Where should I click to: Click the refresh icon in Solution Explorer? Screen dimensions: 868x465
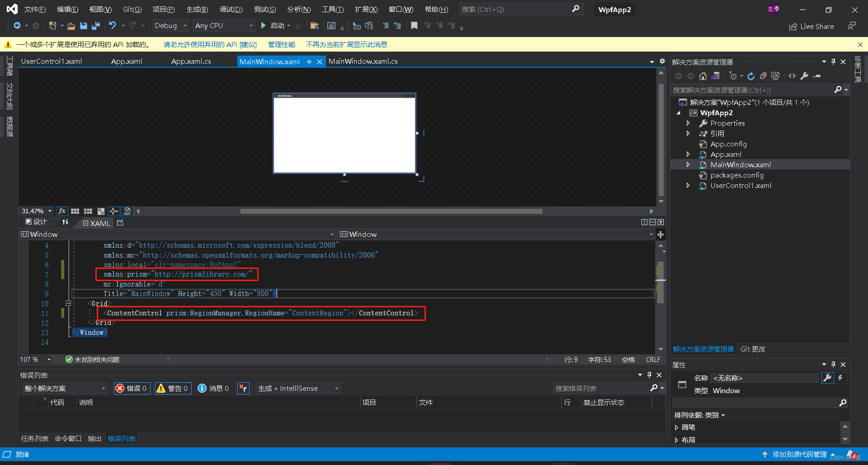pyautogui.click(x=751, y=76)
